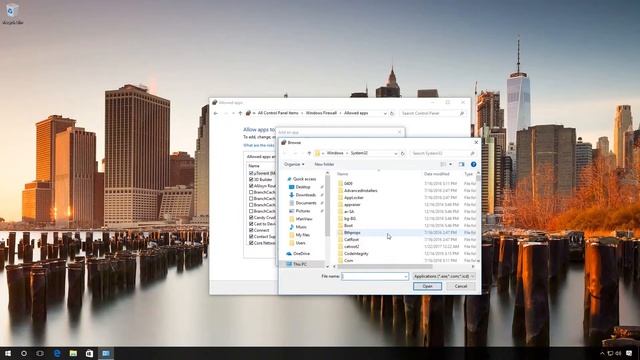Screen dimensions: 640x360
Task: Uncheck Cast to Device in Allowed apps
Action: pos(251,224)
